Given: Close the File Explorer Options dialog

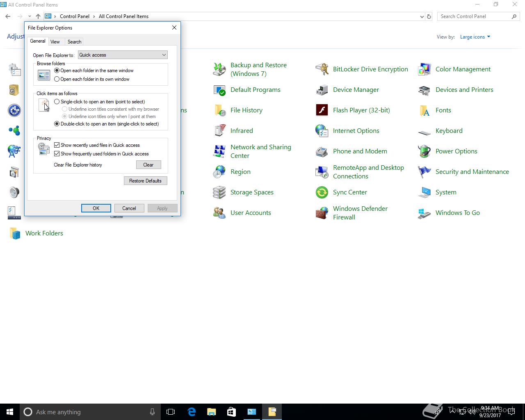Looking at the screenshot, I should tap(174, 27).
